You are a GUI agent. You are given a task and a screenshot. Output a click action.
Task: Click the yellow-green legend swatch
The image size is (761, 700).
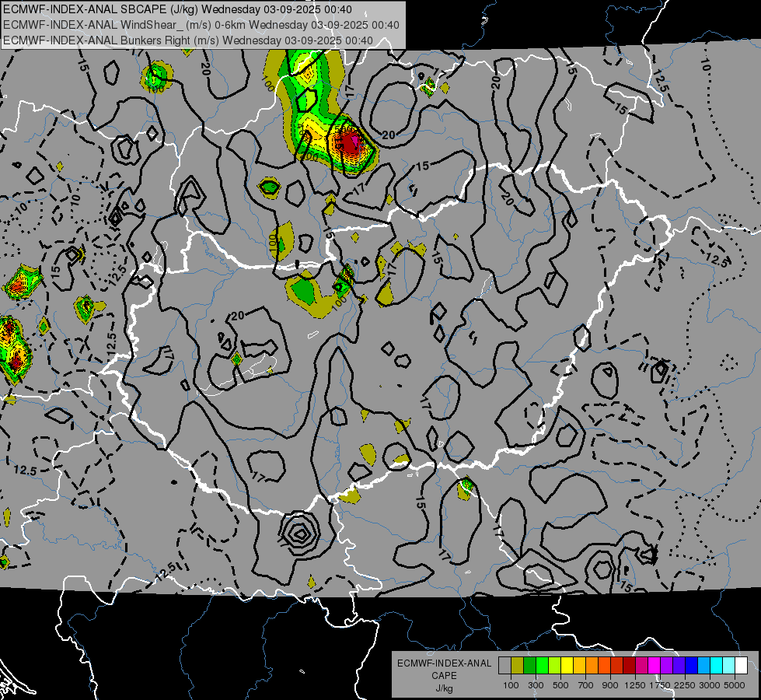tap(554, 665)
